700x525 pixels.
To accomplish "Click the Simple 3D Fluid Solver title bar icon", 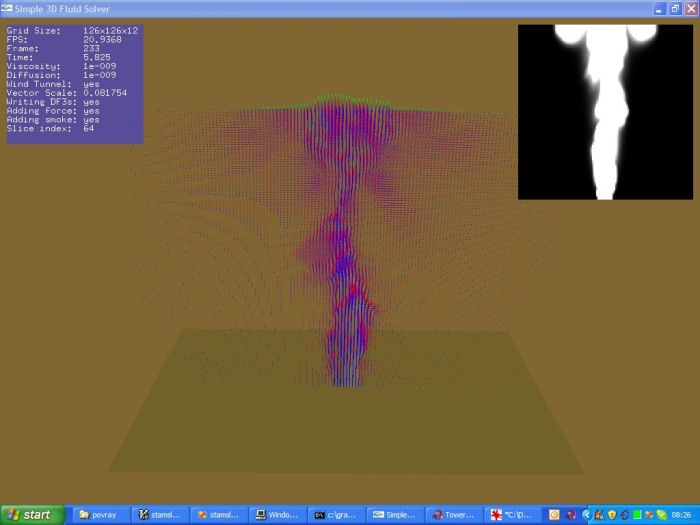I will coord(9,8).
